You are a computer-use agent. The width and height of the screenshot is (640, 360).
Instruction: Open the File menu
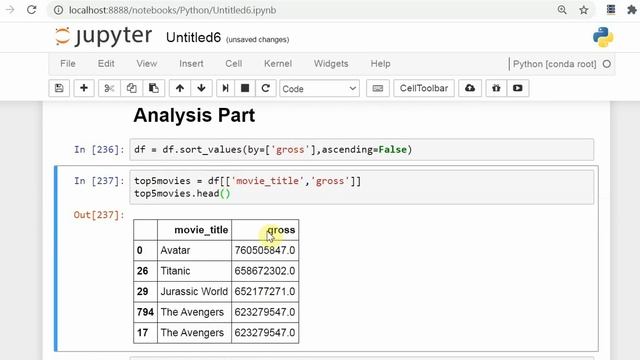68,64
